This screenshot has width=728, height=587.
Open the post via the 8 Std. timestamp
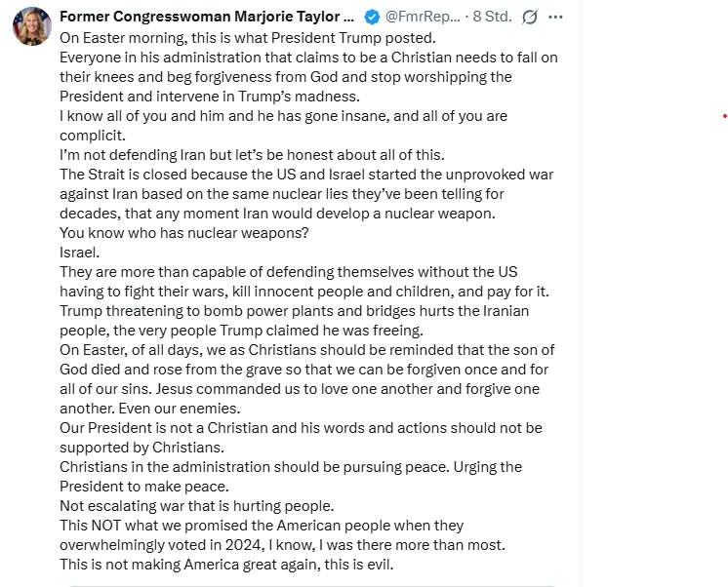pyautogui.click(x=492, y=17)
